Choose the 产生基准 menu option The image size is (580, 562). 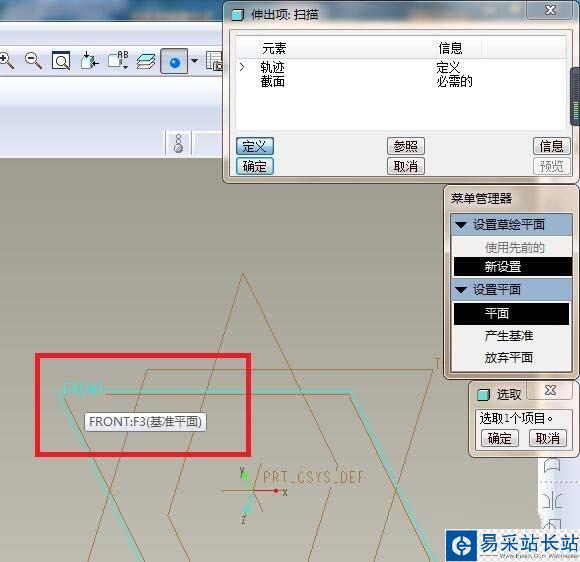coord(509,336)
